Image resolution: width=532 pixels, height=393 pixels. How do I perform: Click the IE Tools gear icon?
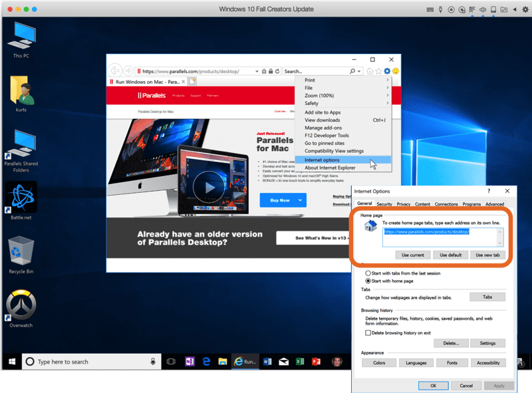click(x=387, y=71)
